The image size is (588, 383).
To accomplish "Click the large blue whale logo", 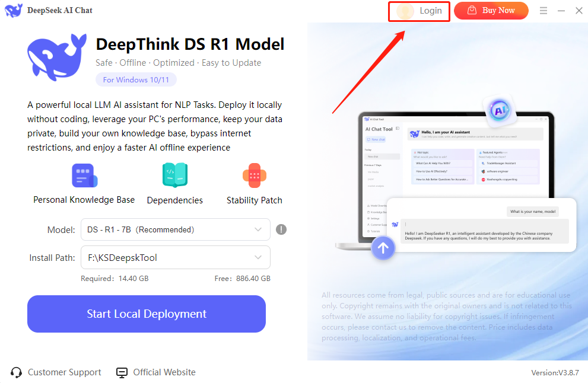I will click(x=57, y=57).
